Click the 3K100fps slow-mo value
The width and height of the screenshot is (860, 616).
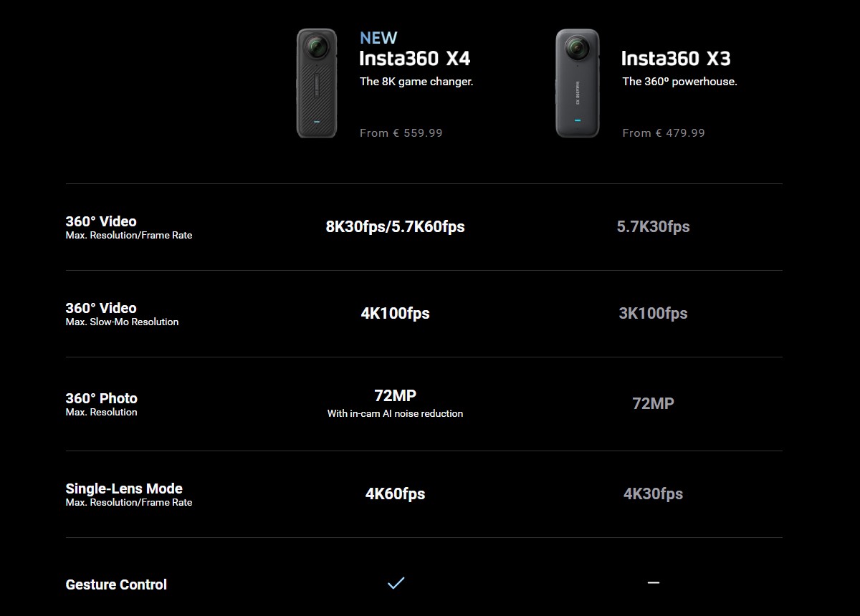point(653,313)
